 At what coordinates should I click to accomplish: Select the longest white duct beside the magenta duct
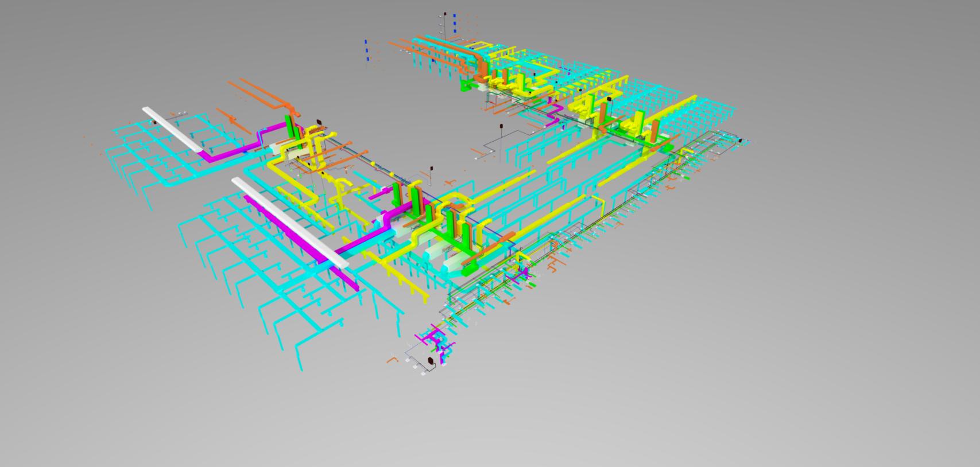tap(290, 223)
